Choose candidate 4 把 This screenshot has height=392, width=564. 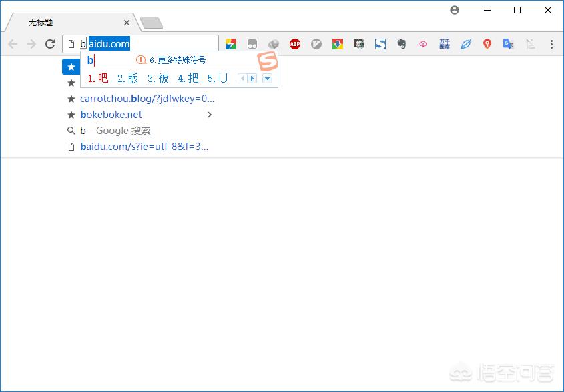(x=188, y=78)
